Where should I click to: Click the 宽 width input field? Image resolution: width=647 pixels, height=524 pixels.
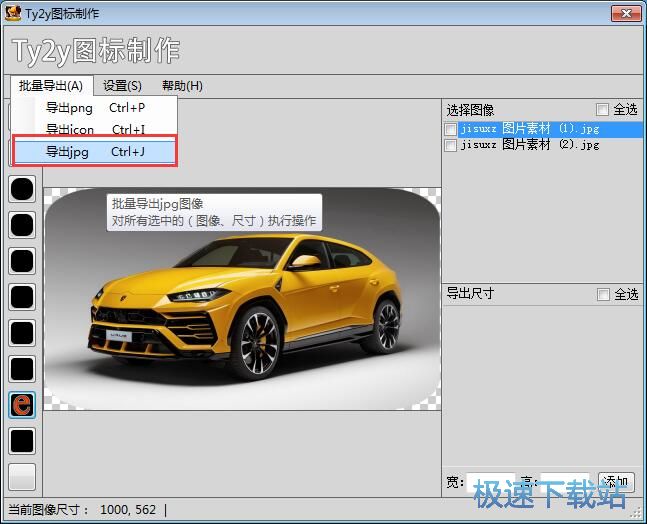pyautogui.click(x=490, y=482)
